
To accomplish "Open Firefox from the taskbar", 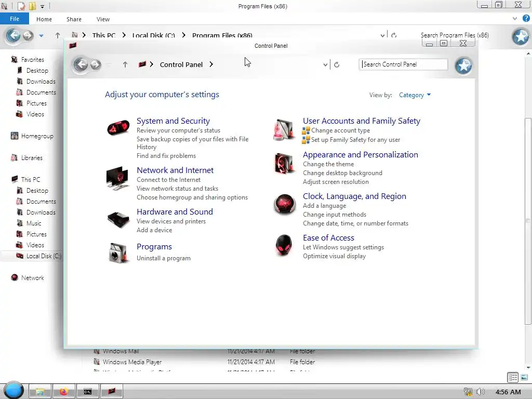I will 63,392.
